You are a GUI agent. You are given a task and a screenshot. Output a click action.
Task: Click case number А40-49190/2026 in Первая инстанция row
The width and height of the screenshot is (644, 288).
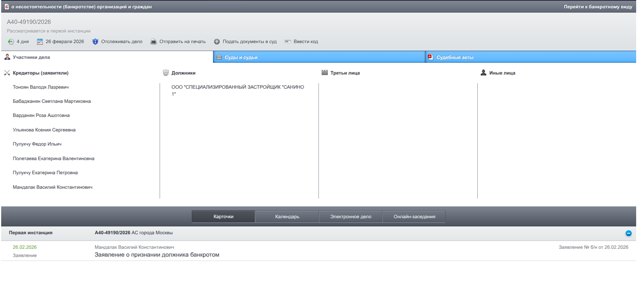(113, 233)
